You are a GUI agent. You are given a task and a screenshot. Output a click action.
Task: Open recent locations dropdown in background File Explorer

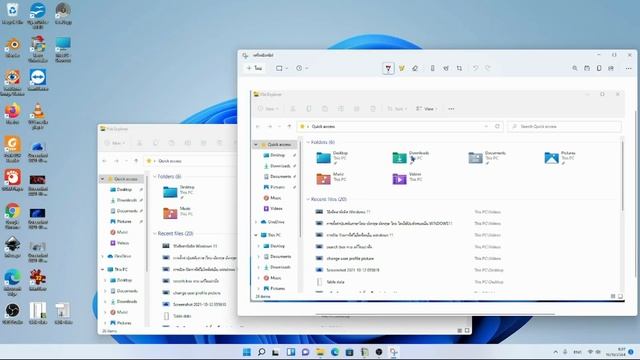(126, 161)
